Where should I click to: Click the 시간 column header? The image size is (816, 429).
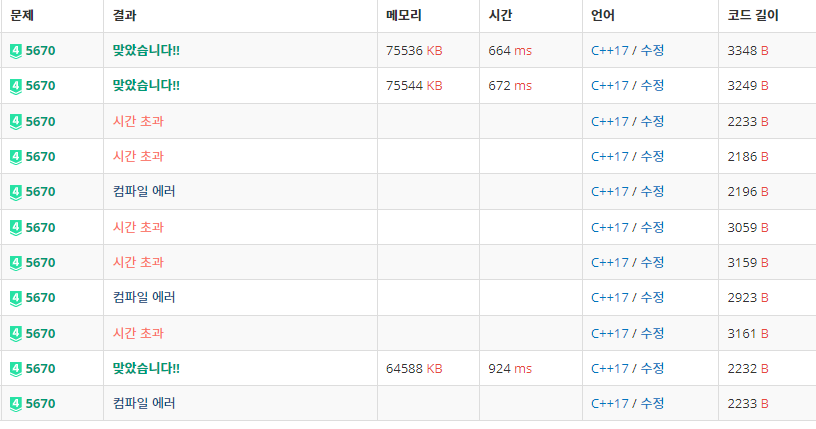(x=500, y=16)
